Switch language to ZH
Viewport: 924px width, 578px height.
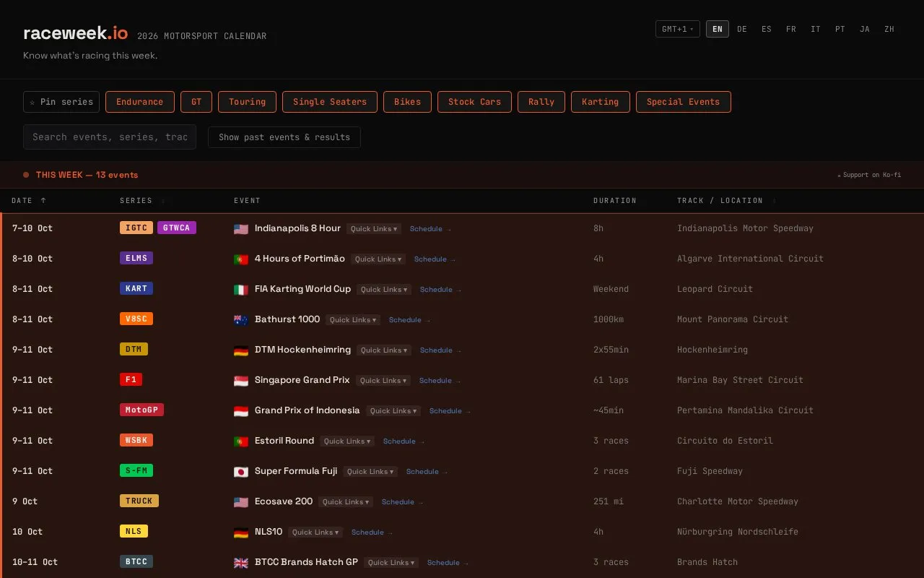tap(889, 29)
